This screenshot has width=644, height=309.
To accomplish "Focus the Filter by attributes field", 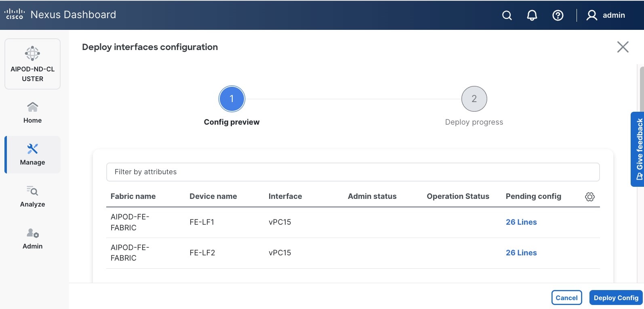I will [x=353, y=172].
